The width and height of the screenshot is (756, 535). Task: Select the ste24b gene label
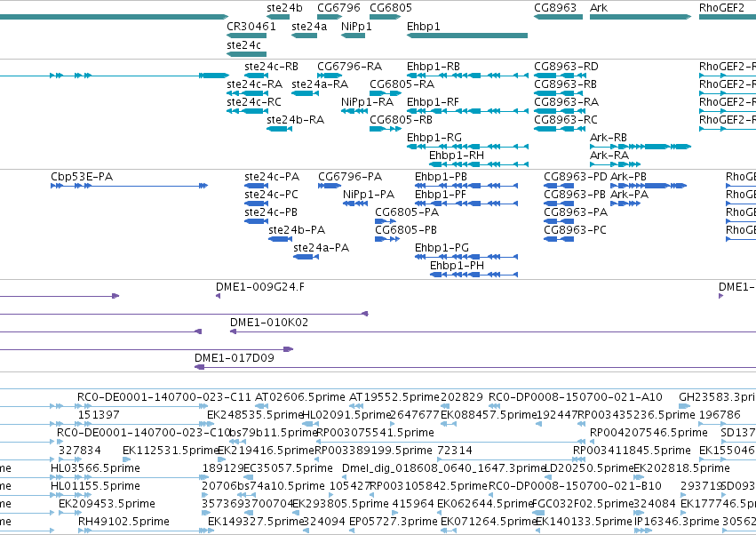point(284,8)
